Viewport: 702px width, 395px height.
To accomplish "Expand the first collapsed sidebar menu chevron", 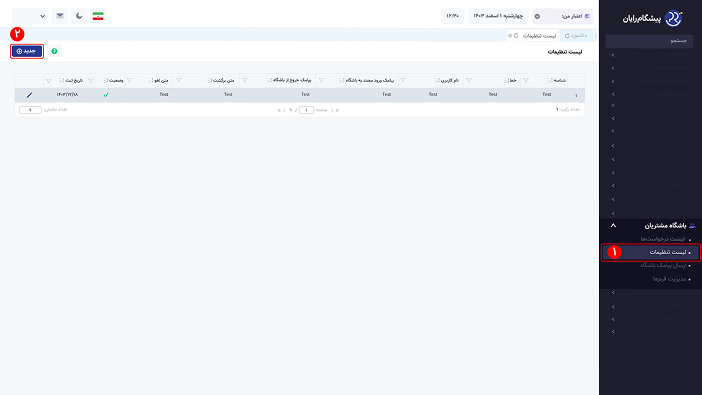I will point(613,55).
